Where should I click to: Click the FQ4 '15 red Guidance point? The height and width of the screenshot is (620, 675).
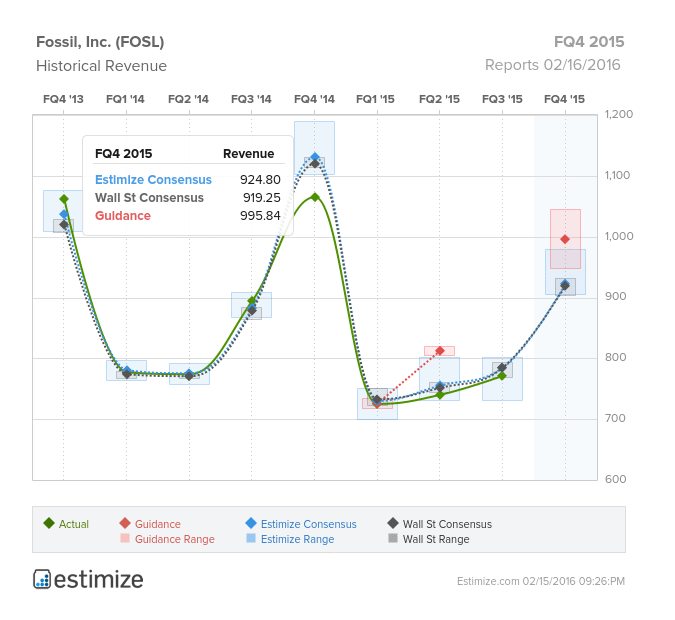pyautogui.click(x=565, y=239)
